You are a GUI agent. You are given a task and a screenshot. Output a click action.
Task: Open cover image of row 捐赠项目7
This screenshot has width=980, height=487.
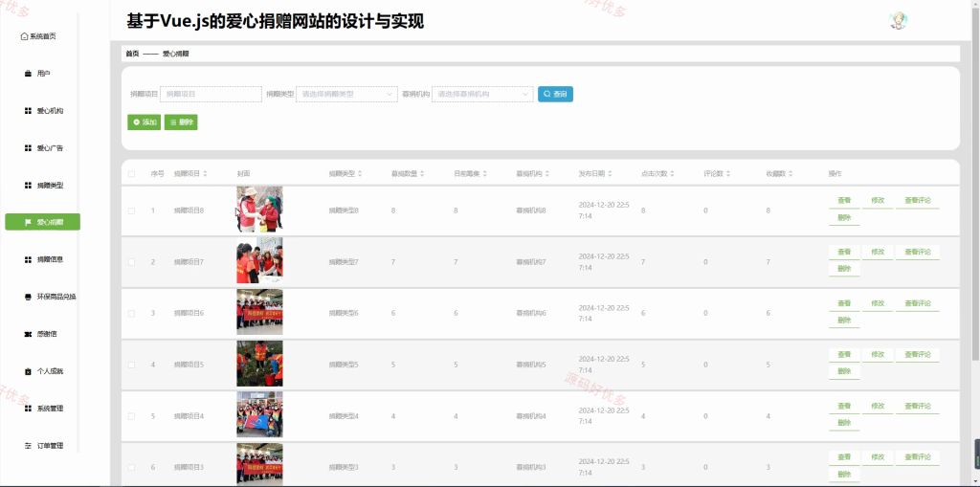(x=259, y=260)
